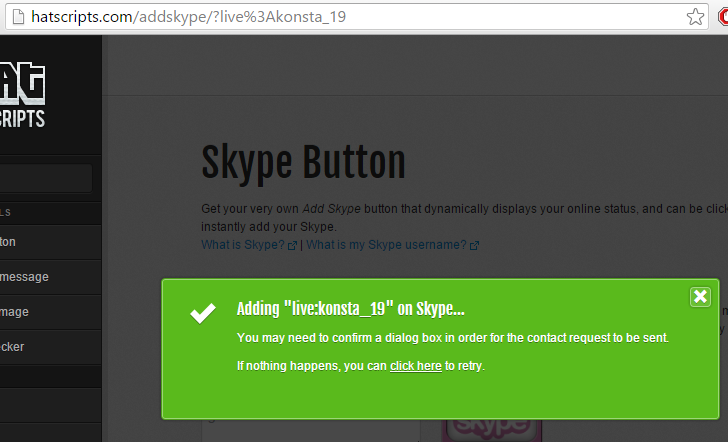Close the green Skype notification box
The width and height of the screenshot is (728, 442).
tap(700, 297)
